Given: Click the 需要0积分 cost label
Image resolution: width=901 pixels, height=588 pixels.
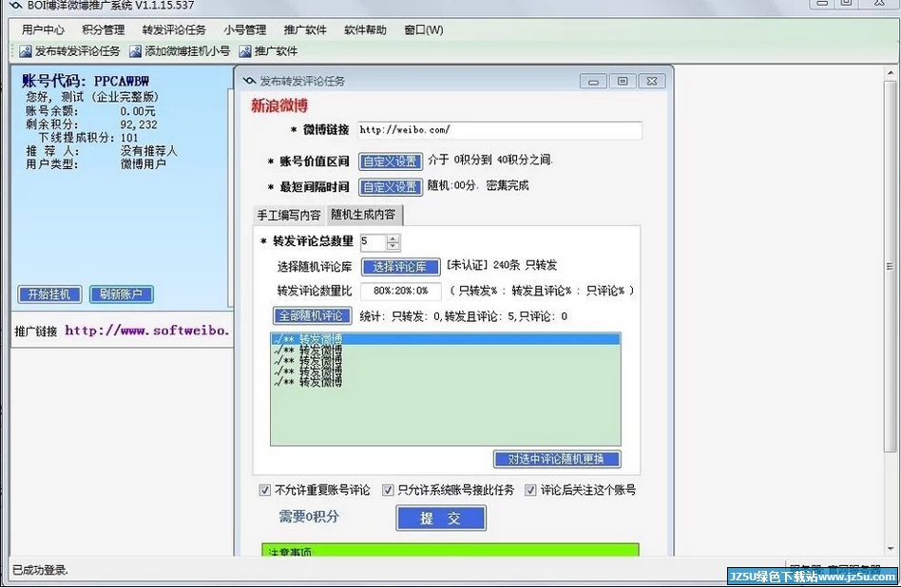Looking at the screenshot, I should [309, 517].
